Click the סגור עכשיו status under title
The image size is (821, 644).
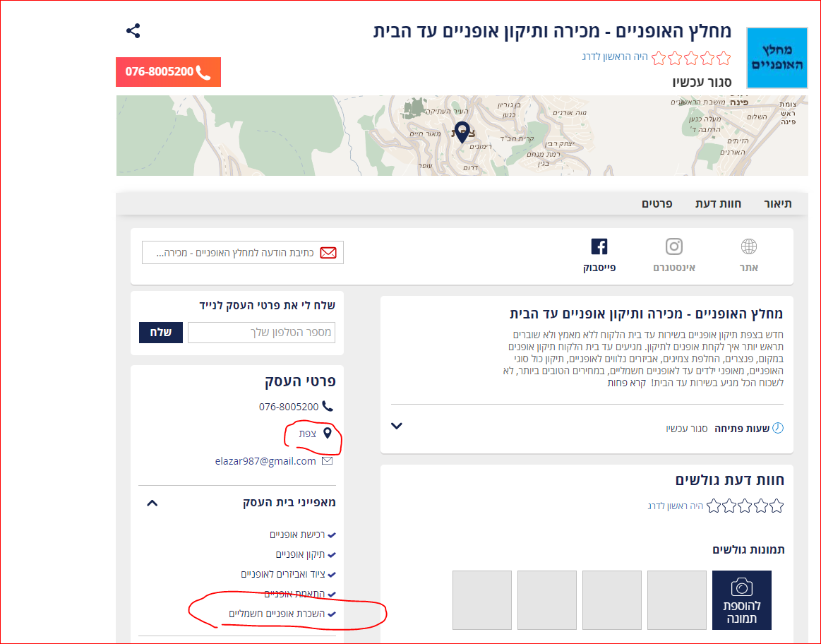click(x=702, y=82)
